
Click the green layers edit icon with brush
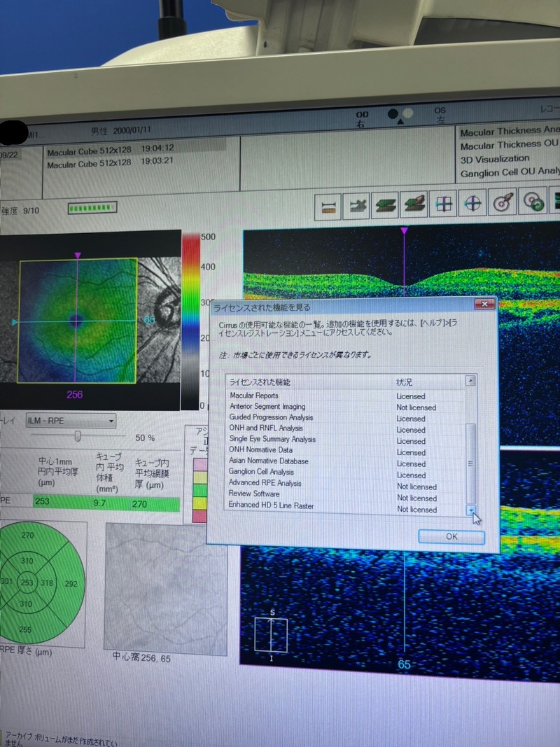(416, 204)
